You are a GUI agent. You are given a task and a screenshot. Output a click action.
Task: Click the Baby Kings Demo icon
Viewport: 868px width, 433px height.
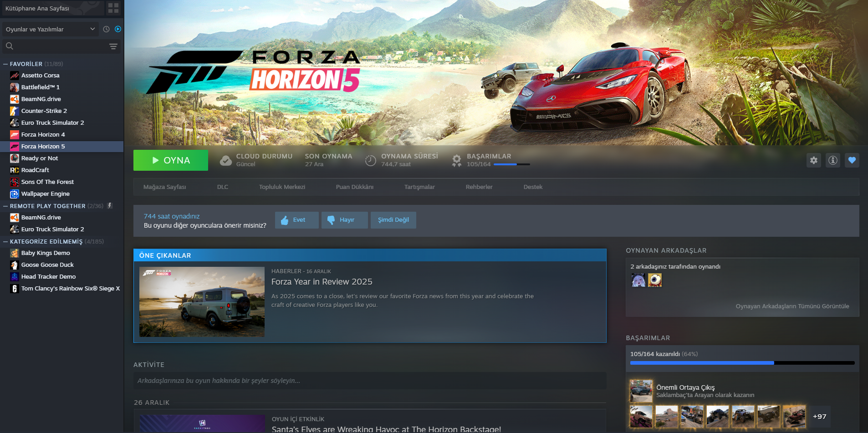[15, 253]
